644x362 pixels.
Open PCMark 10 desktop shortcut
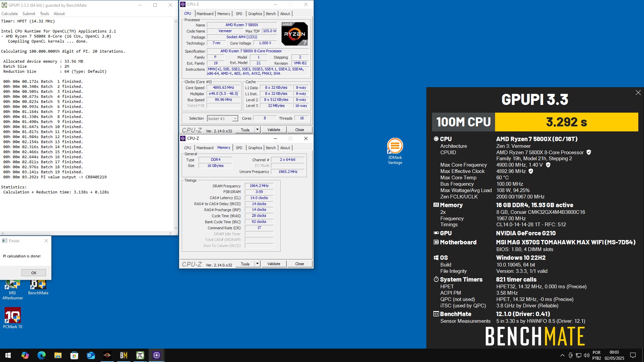(12, 318)
